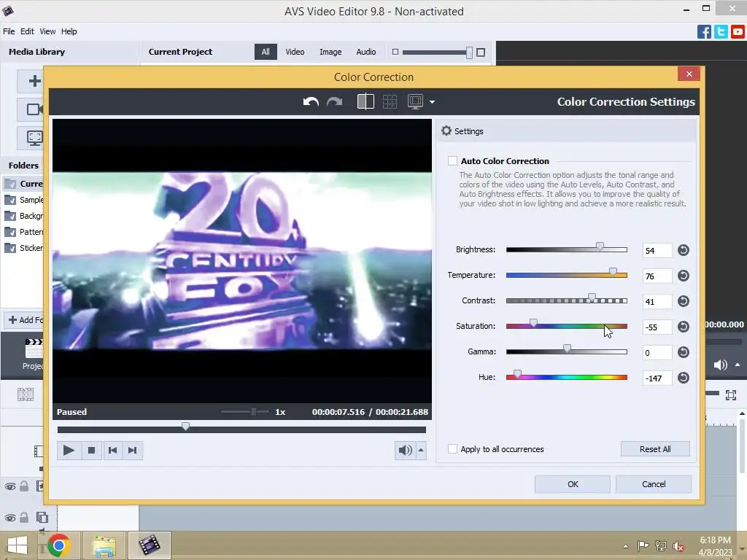Click the Saturation value field showing -55
Viewport: 747px width, 560px height.
[x=657, y=327]
